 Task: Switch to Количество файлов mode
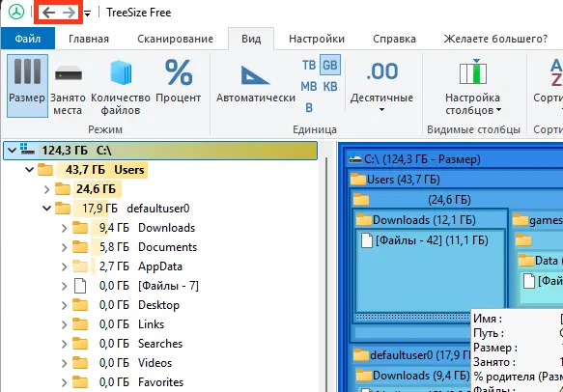point(121,86)
